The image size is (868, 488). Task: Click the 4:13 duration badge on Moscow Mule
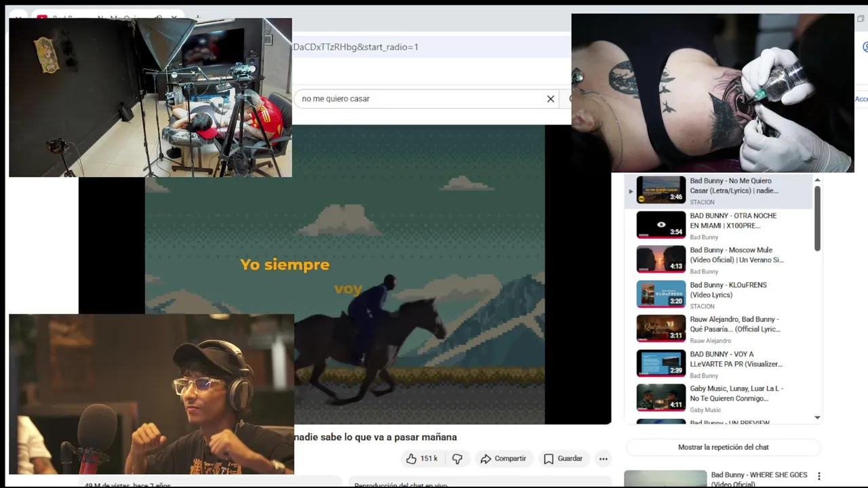tap(676, 266)
